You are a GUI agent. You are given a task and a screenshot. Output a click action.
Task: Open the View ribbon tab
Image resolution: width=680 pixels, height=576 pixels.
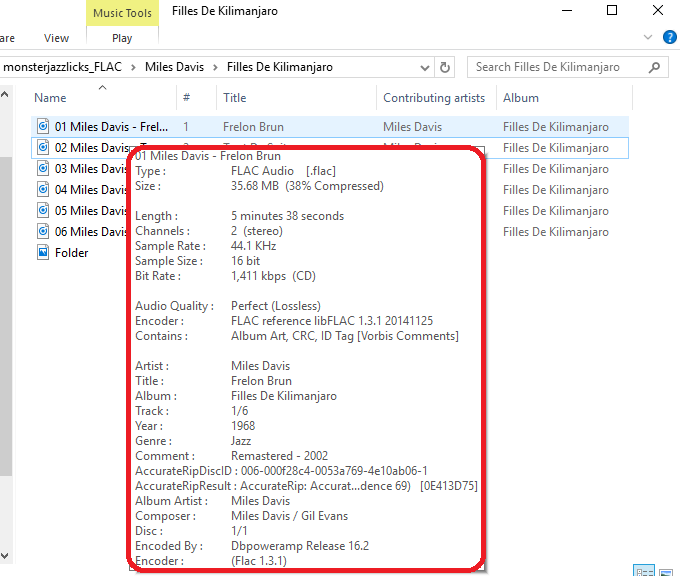pyautogui.click(x=57, y=38)
